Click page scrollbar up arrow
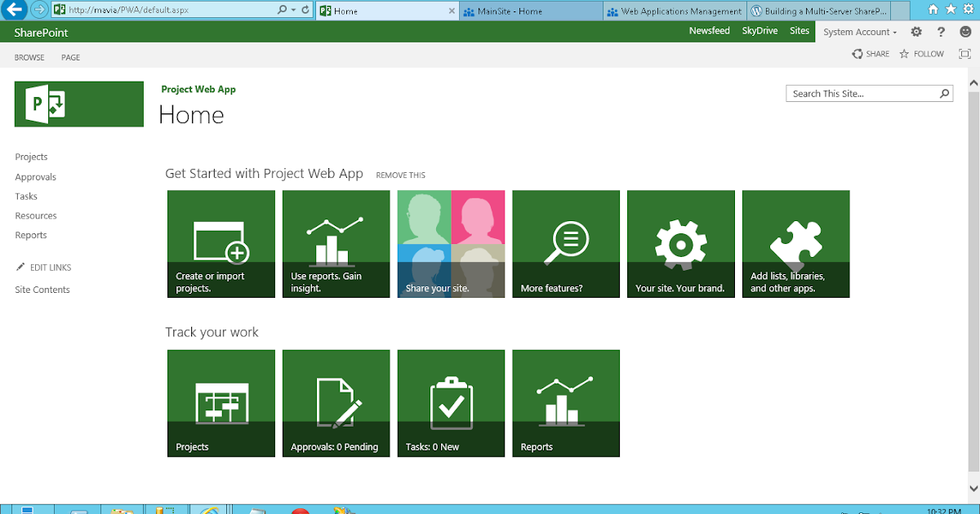The height and width of the screenshot is (514, 980). click(973, 84)
